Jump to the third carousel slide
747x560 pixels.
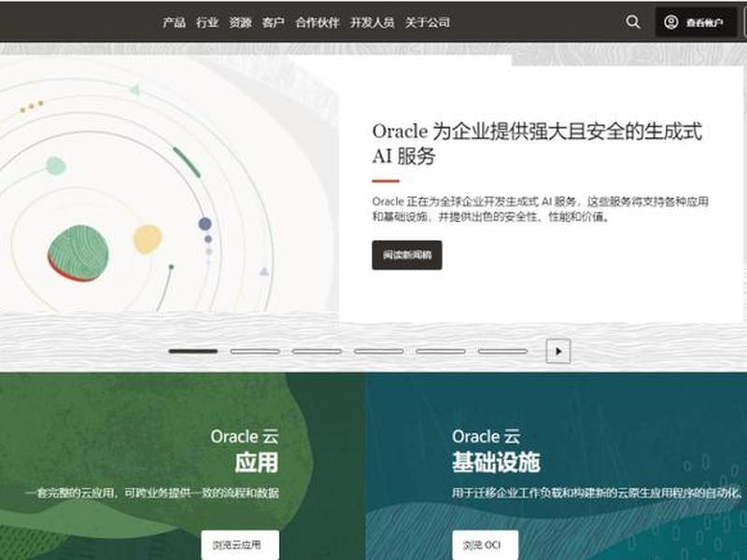coord(317,352)
